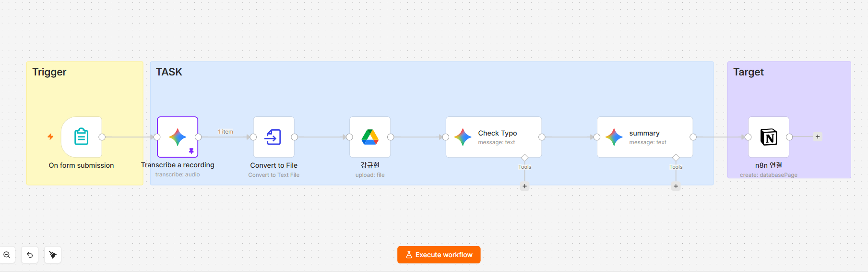Click the output port of Convert to File
Screen dimensions: 868x273
[x=295, y=137]
